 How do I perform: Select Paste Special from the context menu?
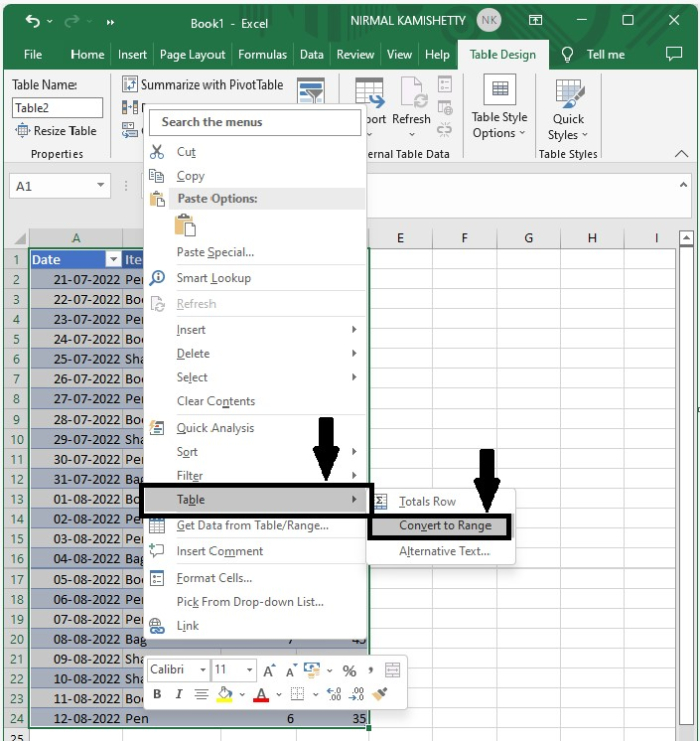click(255, 252)
